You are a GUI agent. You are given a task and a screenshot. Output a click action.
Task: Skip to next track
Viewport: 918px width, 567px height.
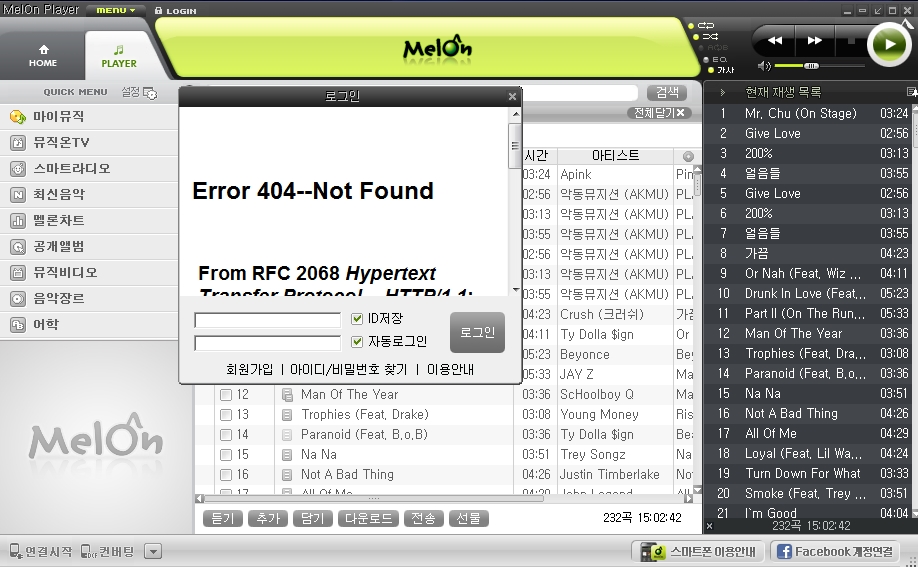click(x=814, y=40)
